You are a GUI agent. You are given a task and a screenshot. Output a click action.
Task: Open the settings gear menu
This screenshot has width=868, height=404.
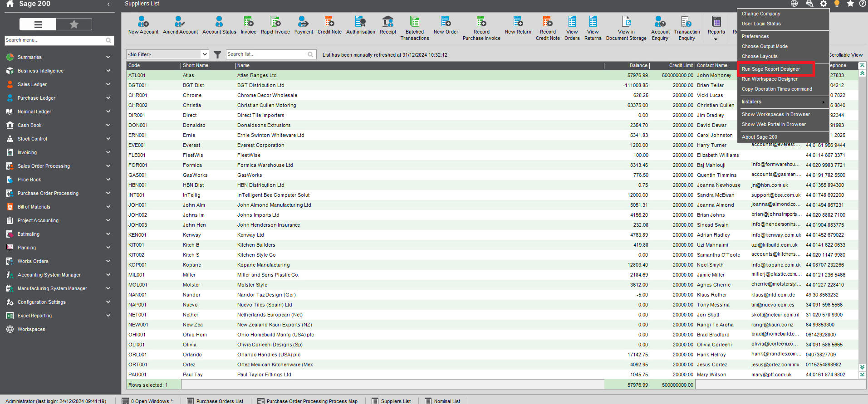[823, 4]
